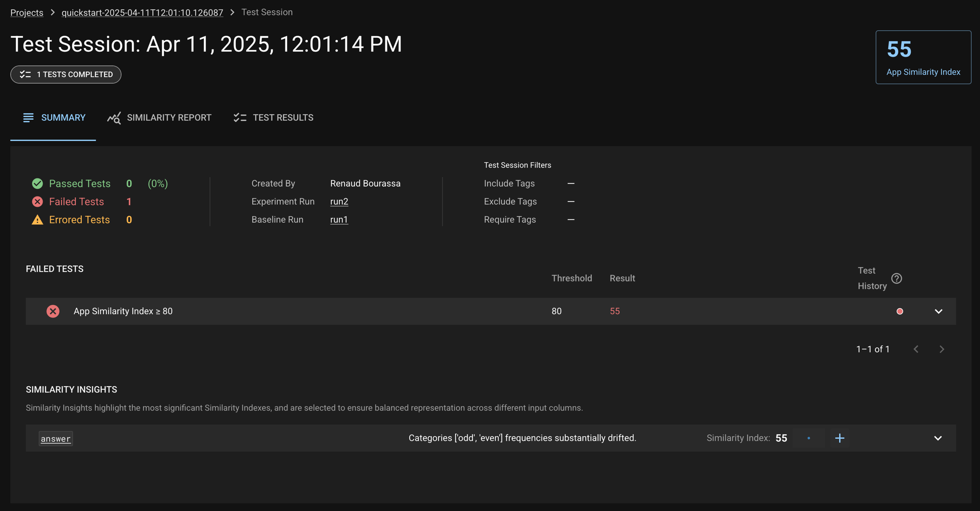
Task: Click the 1 Tests Completed badge
Action: pos(66,74)
